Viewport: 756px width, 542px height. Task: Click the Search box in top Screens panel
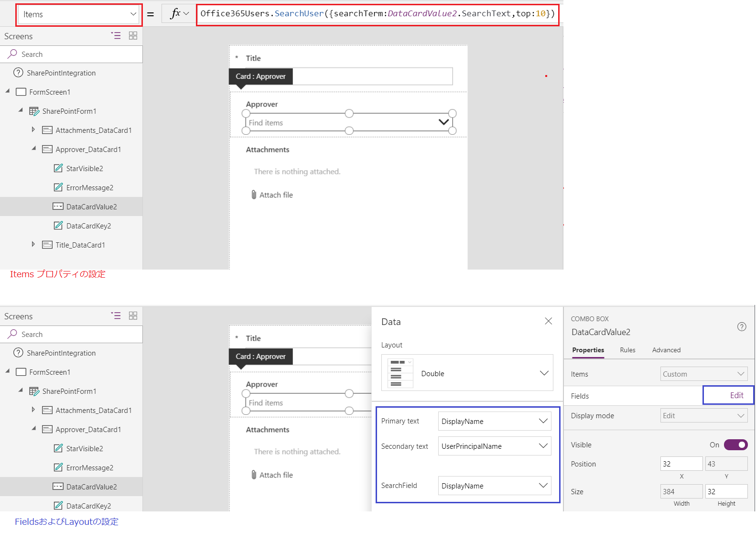click(x=71, y=54)
